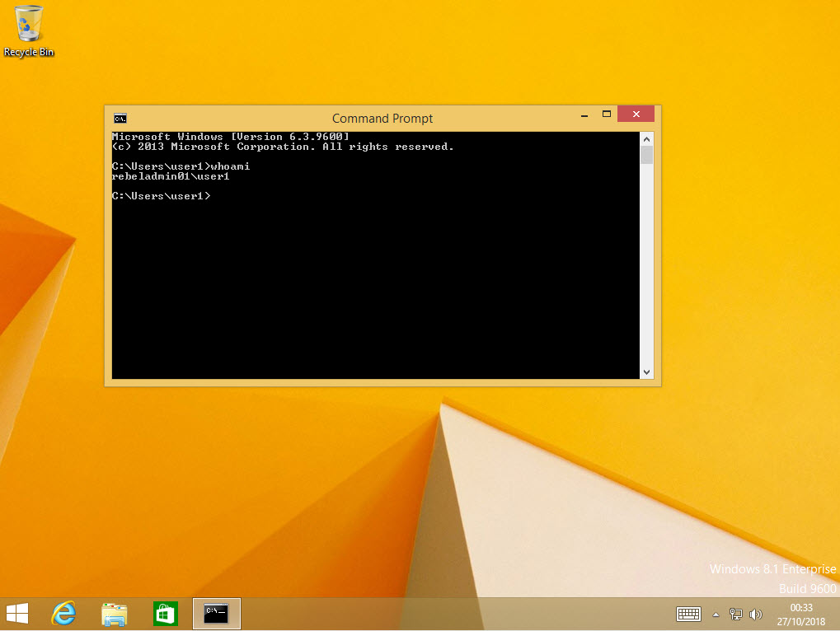Viewport: 840px width, 631px height.
Task: Click the Command Prompt title bar text
Action: point(382,119)
